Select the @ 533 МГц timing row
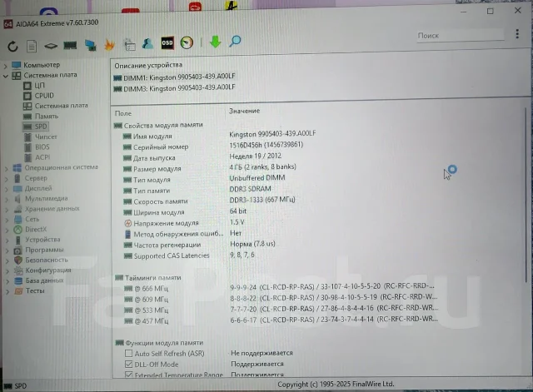The width and height of the screenshot is (533, 392). tap(281, 310)
